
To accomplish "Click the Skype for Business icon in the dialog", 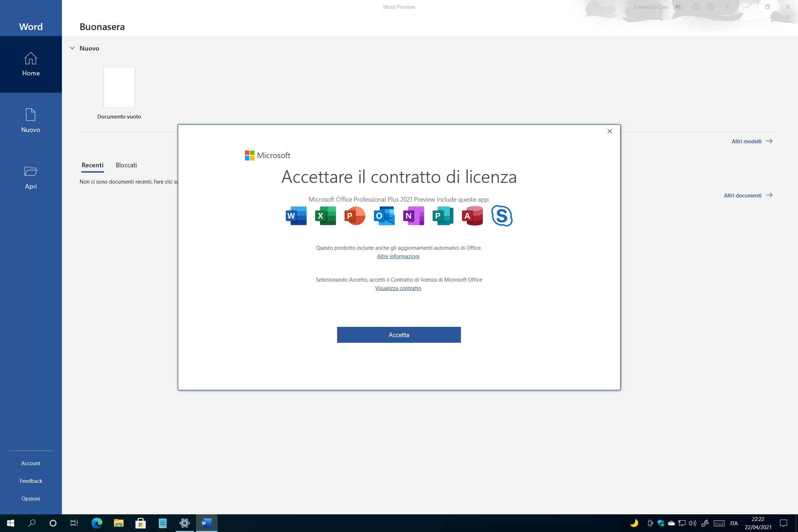I will [x=502, y=216].
